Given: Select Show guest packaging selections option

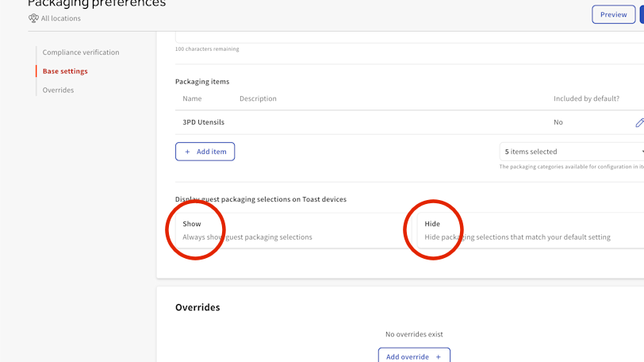Looking at the screenshot, I should click(286, 230).
